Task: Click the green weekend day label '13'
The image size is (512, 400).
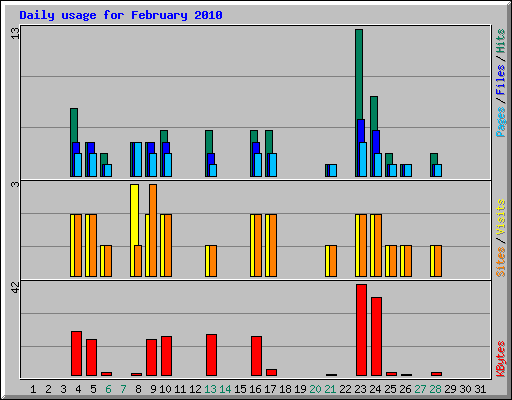Action: click(210, 389)
